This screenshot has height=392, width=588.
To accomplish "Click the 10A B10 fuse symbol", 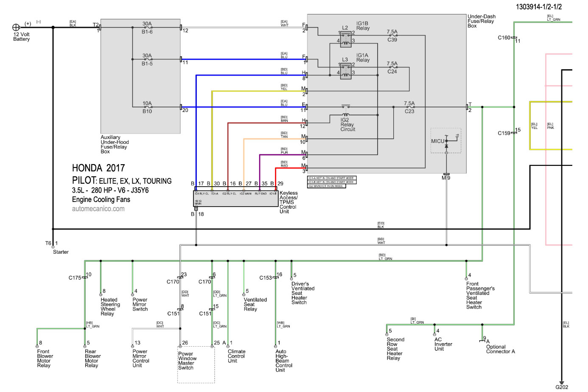I will pyautogui.click(x=147, y=107).
